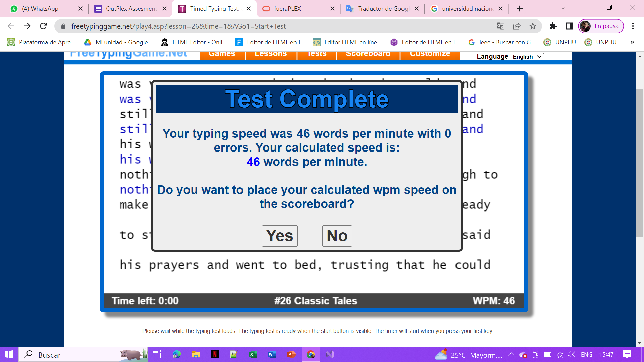Open HTML Editor - Onli... bookmark
This screenshot has height=362, width=644.
coord(194,42)
